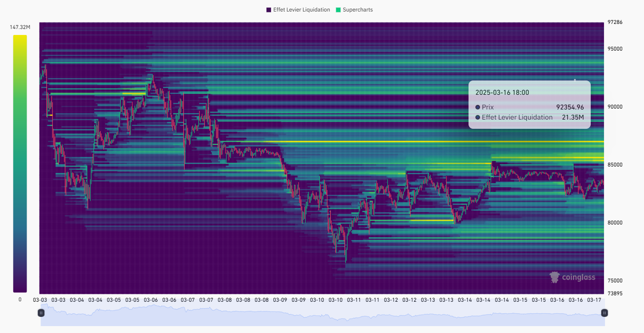Click the tooltip timestamp 2025-03-16 18:00
Image resolution: width=644 pixels, height=333 pixels.
click(x=502, y=92)
